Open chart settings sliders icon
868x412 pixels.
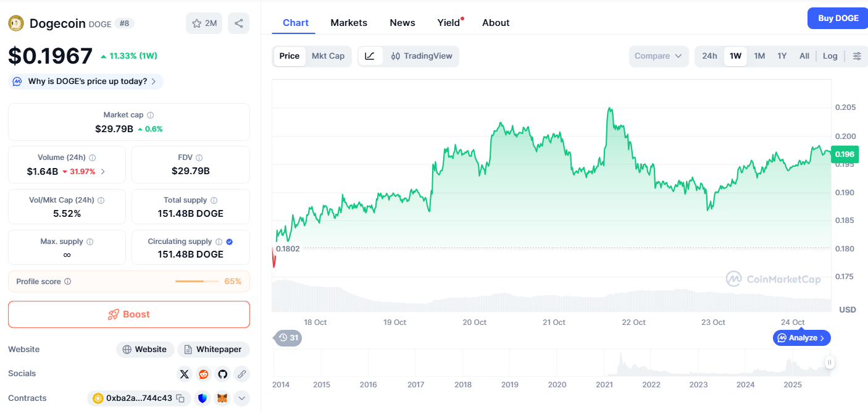pyautogui.click(x=857, y=56)
